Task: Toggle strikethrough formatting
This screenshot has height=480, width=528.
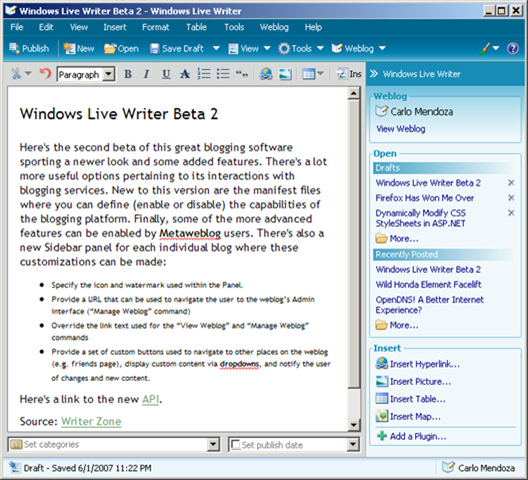Action: click(x=185, y=74)
